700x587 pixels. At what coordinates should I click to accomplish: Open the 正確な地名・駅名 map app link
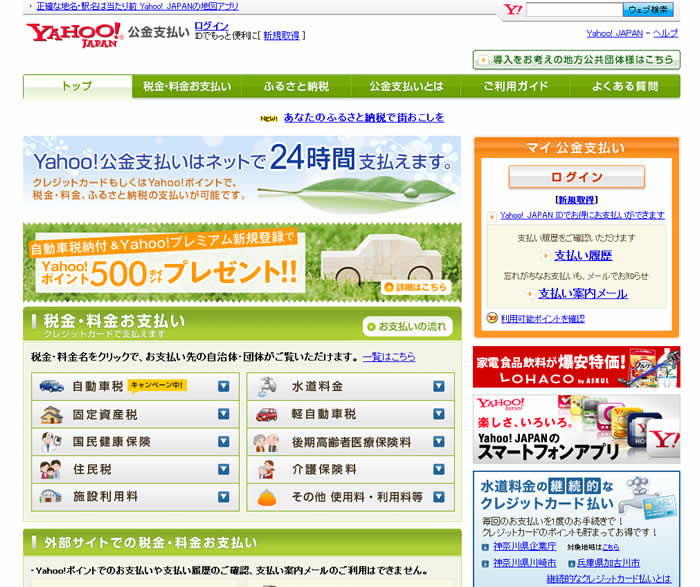click(x=138, y=6)
